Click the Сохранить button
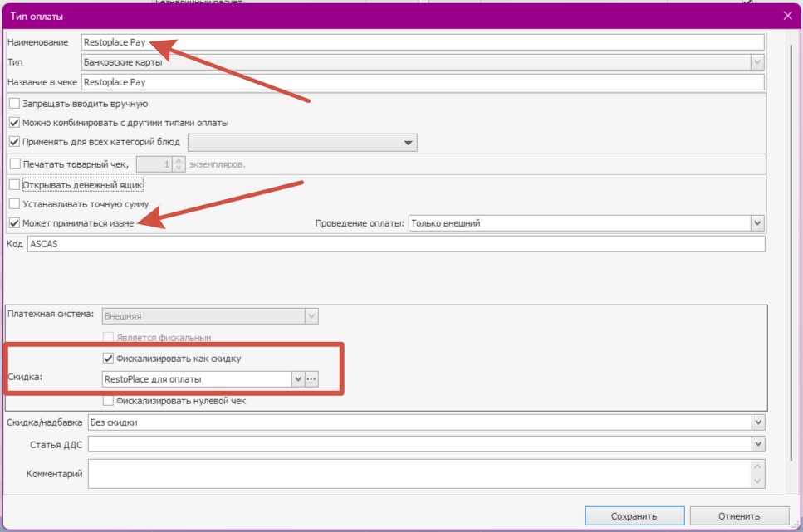803x532 pixels. pos(634,515)
